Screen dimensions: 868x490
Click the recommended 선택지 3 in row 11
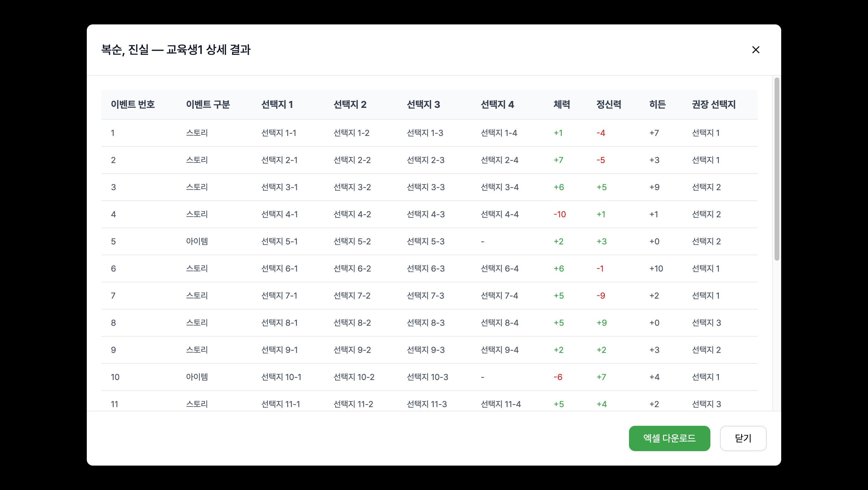(706, 404)
